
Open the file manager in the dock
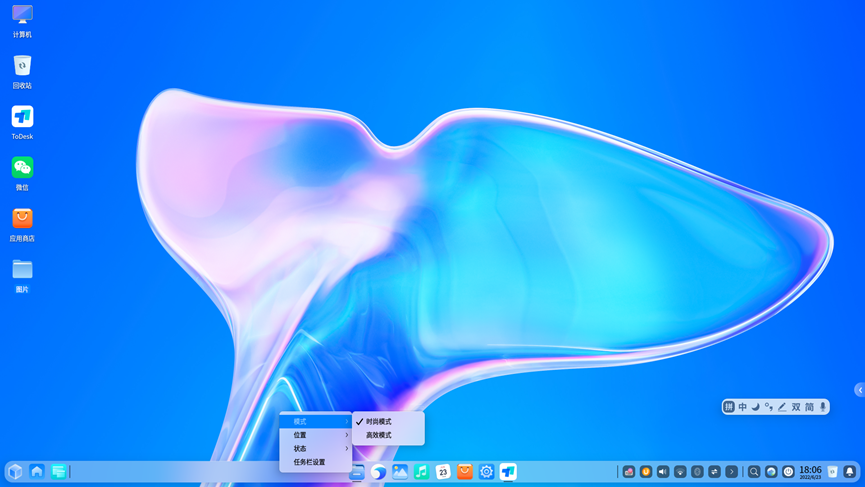[x=357, y=472]
